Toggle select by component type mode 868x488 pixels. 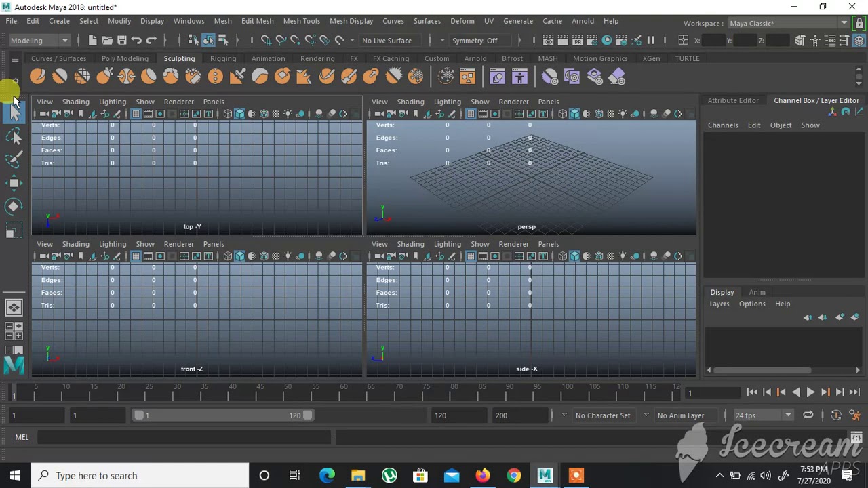(x=223, y=41)
